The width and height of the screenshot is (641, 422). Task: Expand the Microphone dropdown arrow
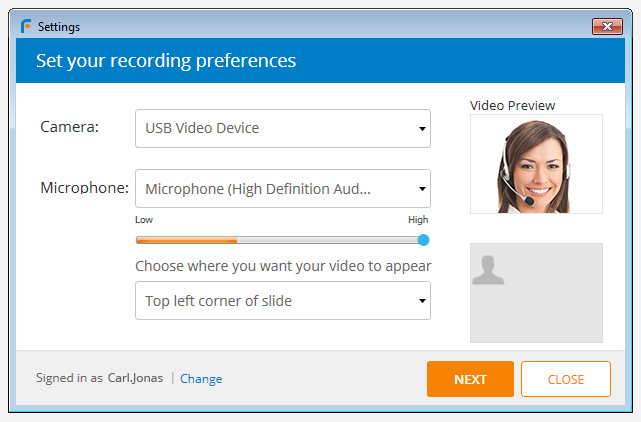click(422, 188)
